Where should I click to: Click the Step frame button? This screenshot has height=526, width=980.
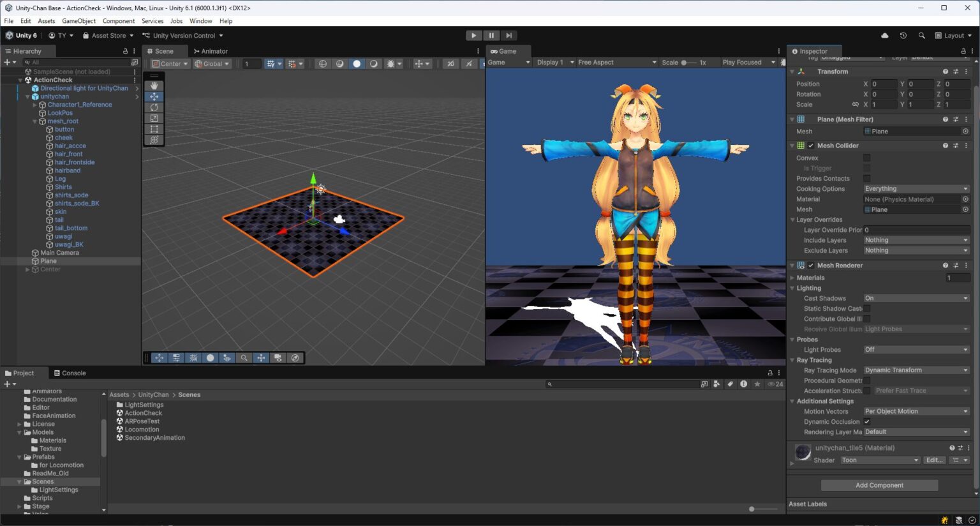click(508, 35)
